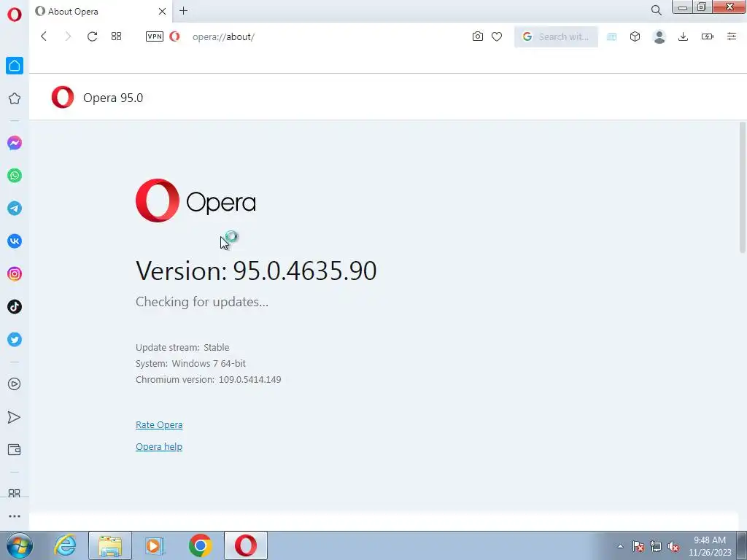This screenshot has width=747, height=560.
Task: Open WhatsApp in the sidebar
Action: [x=15, y=176]
